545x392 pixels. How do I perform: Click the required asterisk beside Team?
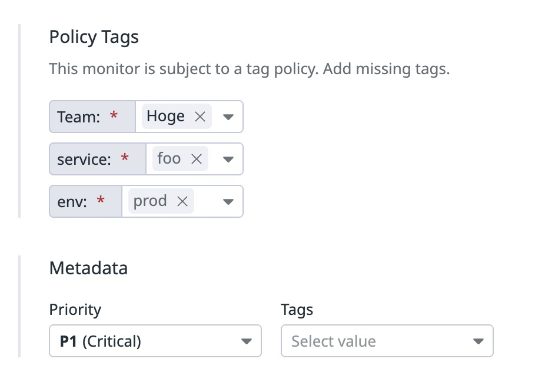point(112,116)
